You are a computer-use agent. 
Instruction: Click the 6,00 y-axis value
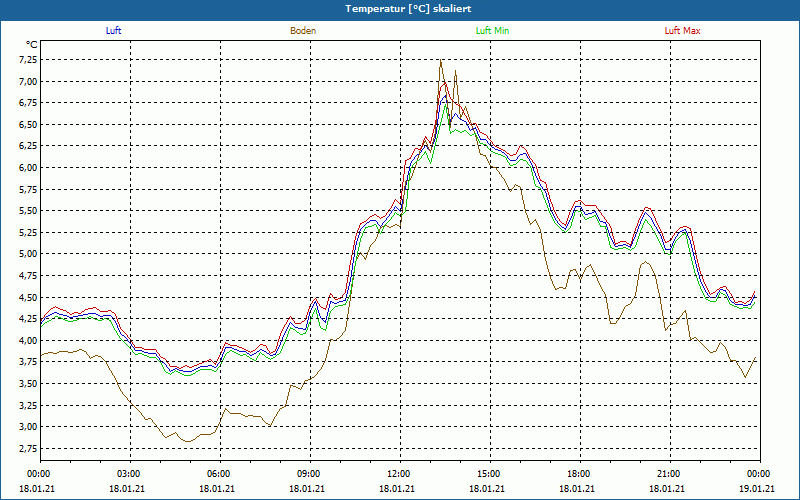[28, 168]
